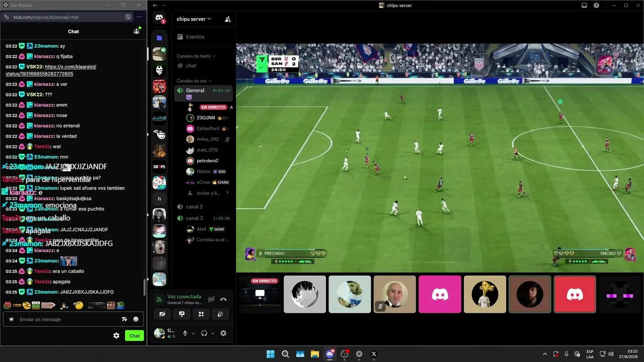Image resolution: width=644 pixels, height=362 pixels.
Task: Open microphone input options arrow
Action: (x=193, y=333)
